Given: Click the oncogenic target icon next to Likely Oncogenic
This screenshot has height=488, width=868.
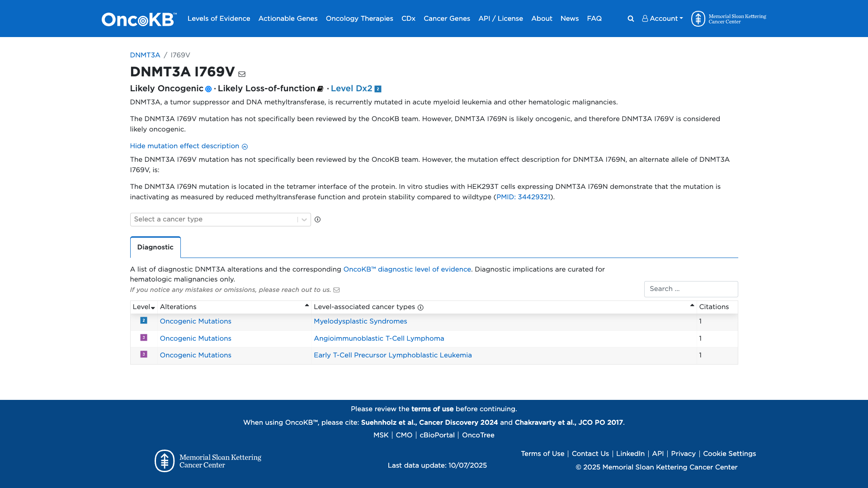Looking at the screenshot, I should (208, 89).
